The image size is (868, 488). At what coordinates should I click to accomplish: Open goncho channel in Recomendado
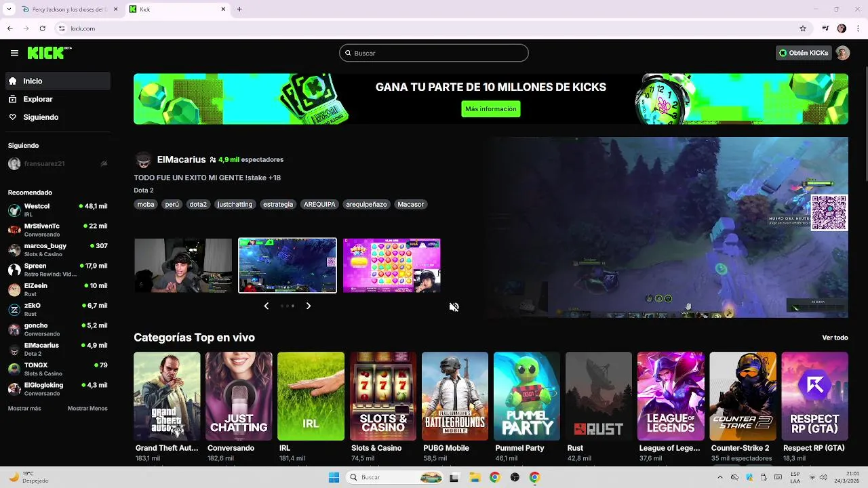tap(58, 329)
